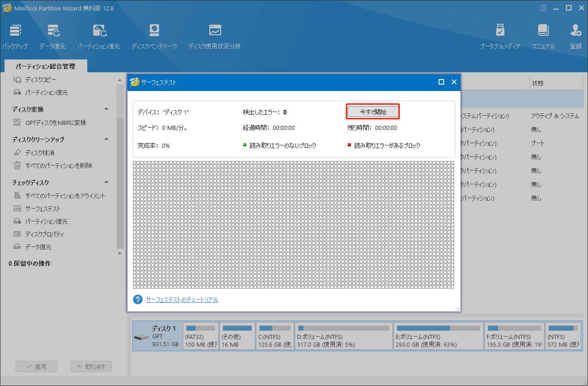This screenshot has height=386, width=588.
Task: Open ブータブルメディア builder
Action: click(500, 37)
